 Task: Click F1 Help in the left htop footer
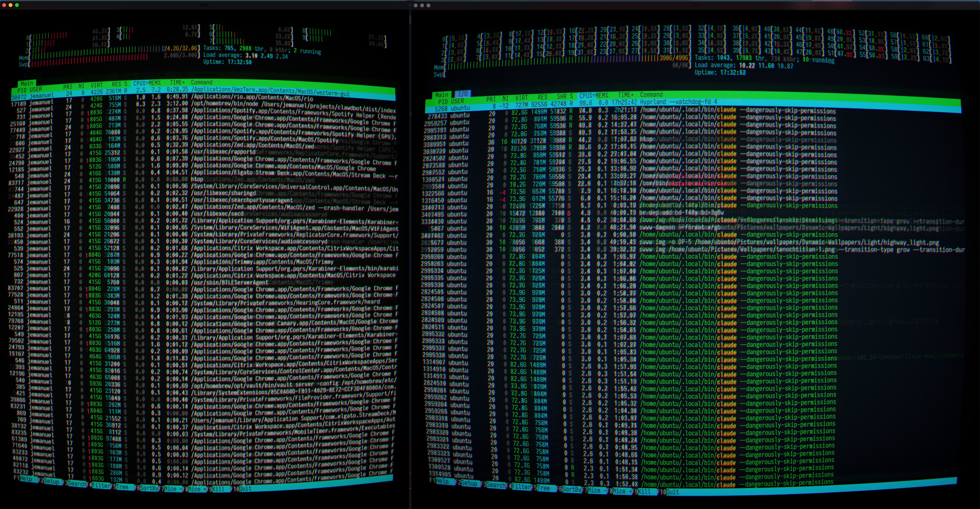(26, 479)
